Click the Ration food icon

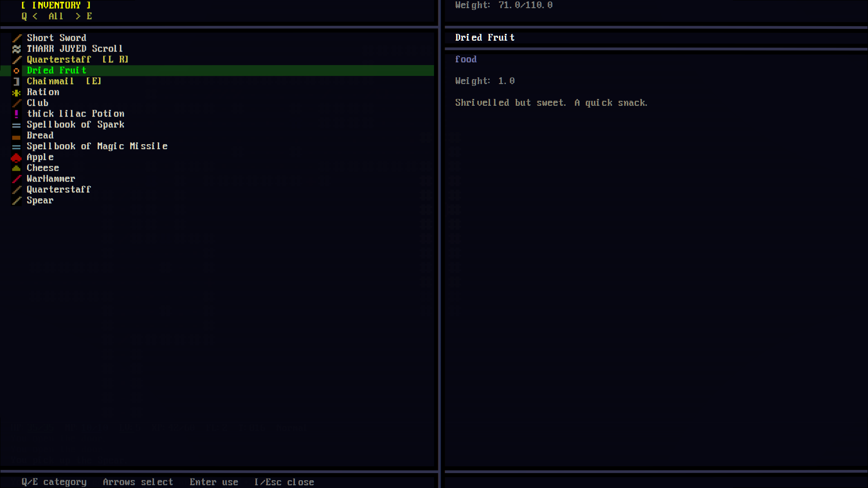pyautogui.click(x=17, y=92)
